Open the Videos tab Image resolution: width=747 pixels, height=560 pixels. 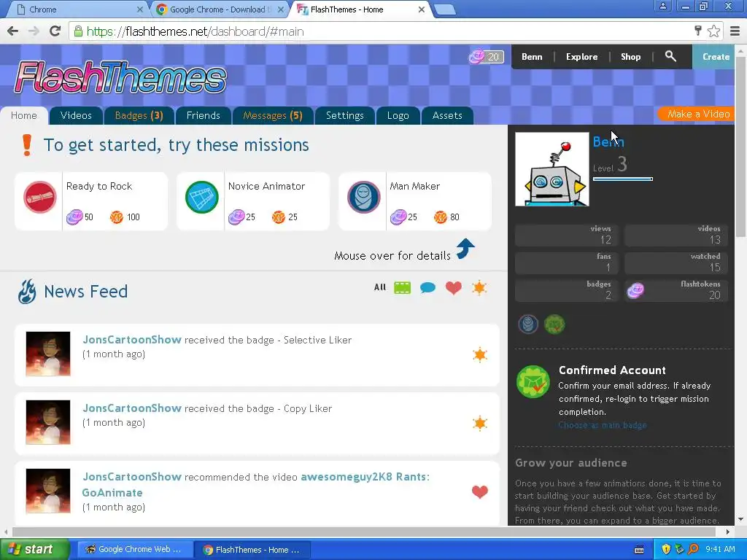click(x=76, y=116)
